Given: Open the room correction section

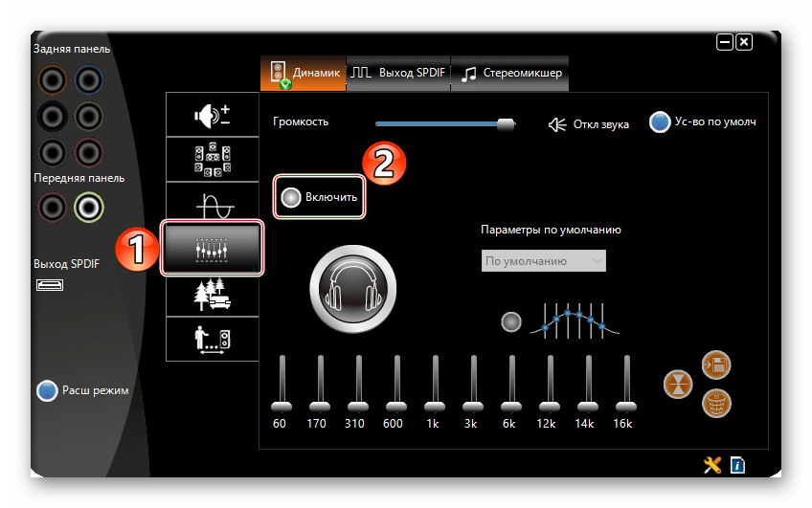Looking at the screenshot, I should [x=213, y=338].
